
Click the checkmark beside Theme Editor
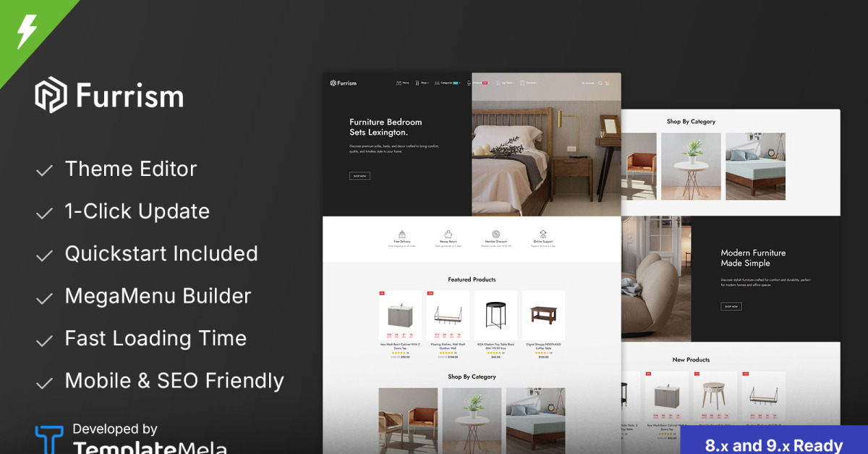[44, 171]
